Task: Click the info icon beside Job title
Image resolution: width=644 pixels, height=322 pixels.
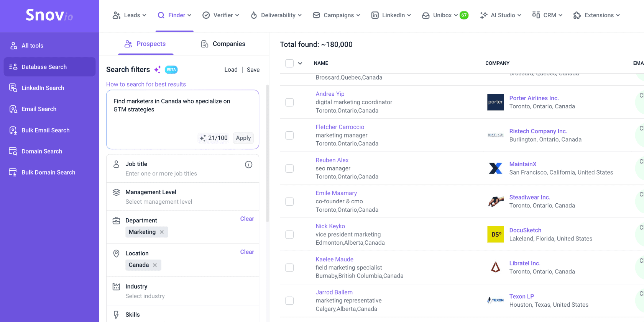Action: tap(248, 165)
